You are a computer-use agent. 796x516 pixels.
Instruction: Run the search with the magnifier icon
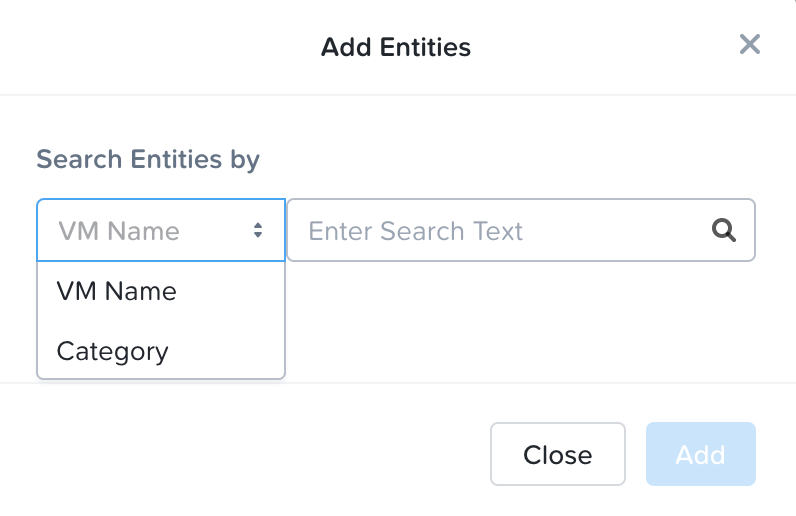point(723,231)
